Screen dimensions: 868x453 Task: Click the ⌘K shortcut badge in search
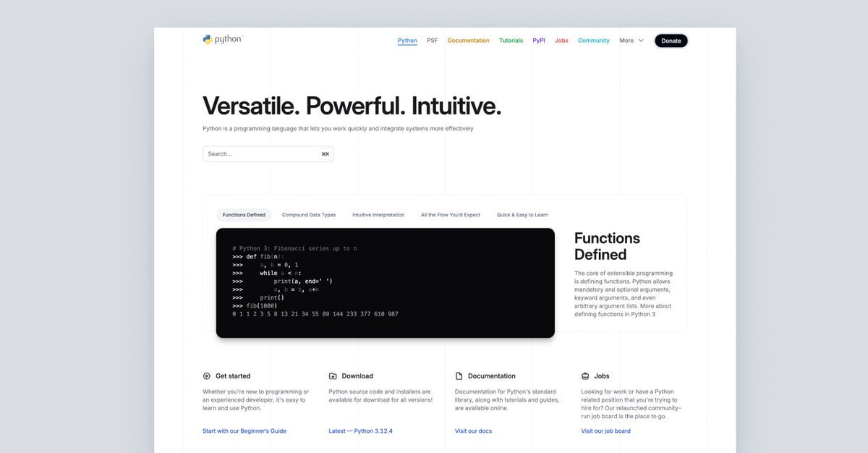325,154
